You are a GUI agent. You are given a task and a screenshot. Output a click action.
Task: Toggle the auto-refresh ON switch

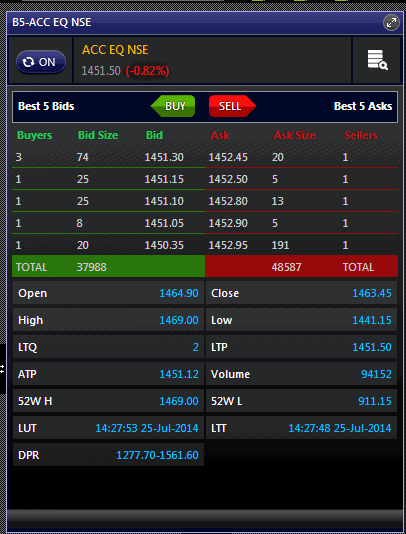point(41,62)
